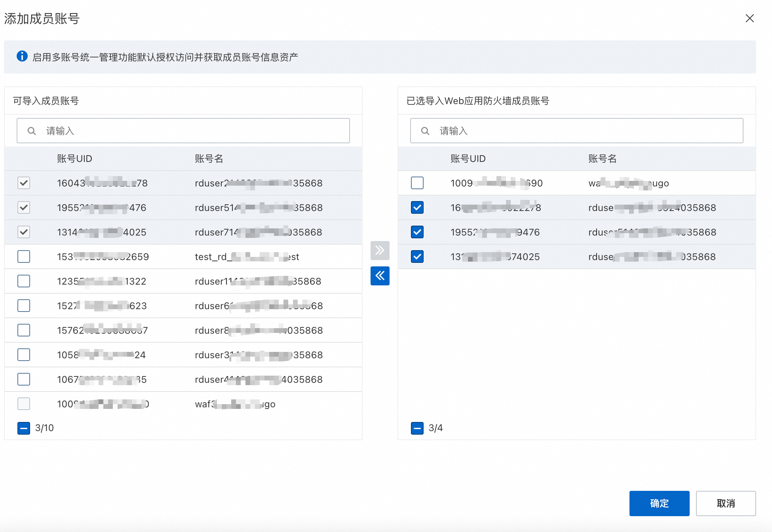The width and height of the screenshot is (772, 532).
Task: Click left account name starting waf3
Action: click(235, 404)
